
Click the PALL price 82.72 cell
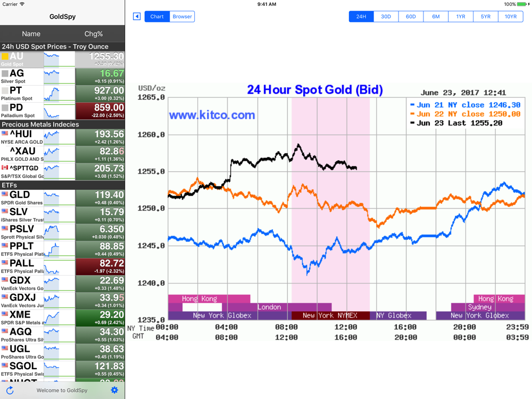click(x=100, y=267)
